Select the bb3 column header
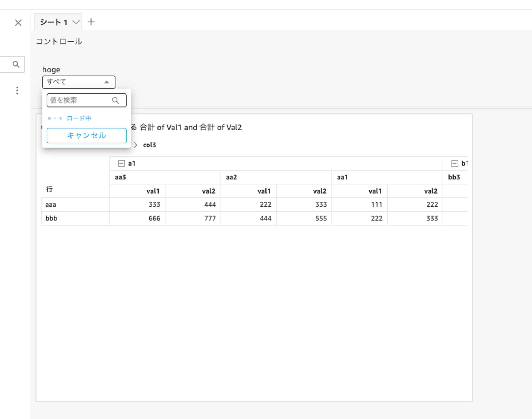This screenshot has height=419, width=532. 455,177
